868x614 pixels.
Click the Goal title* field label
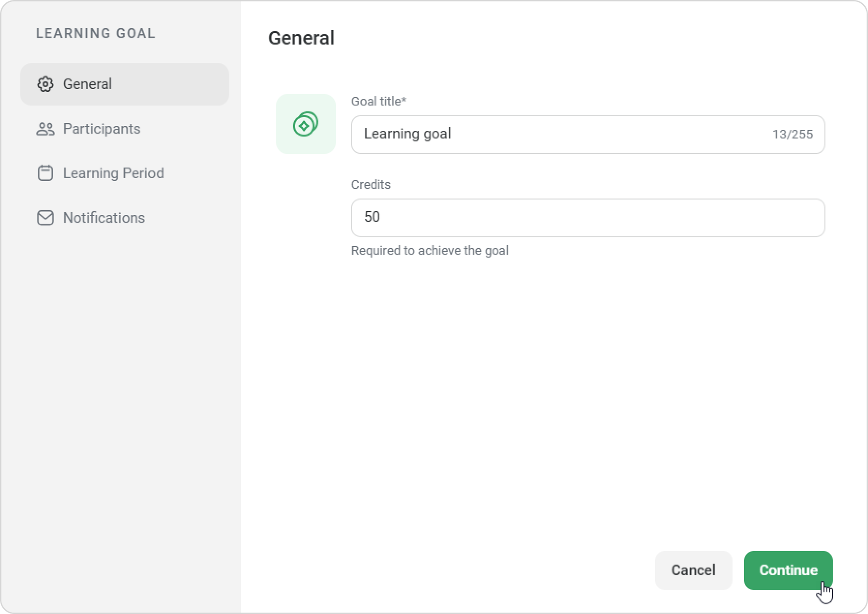point(378,101)
